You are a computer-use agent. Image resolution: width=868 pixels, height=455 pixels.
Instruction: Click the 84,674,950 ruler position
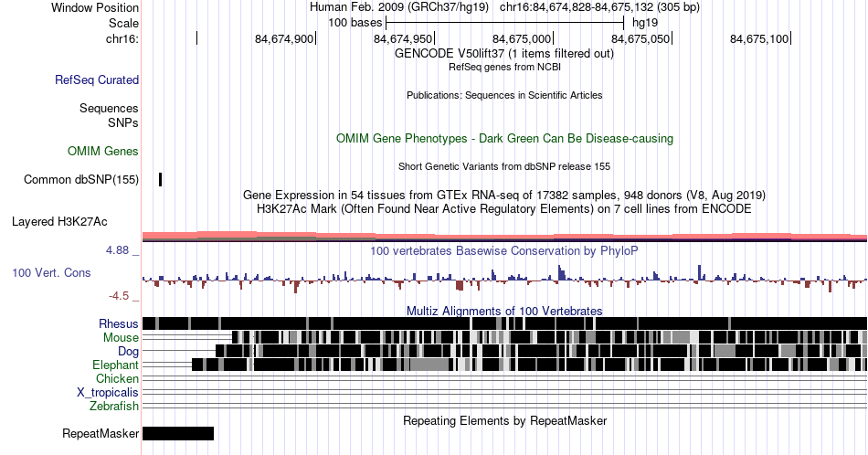pyautogui.click(x=403, y=38)
